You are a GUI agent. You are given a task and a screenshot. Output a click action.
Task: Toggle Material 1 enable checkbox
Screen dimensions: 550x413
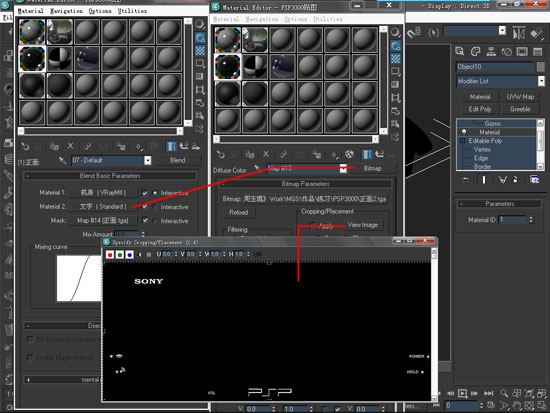click(145, 193)
